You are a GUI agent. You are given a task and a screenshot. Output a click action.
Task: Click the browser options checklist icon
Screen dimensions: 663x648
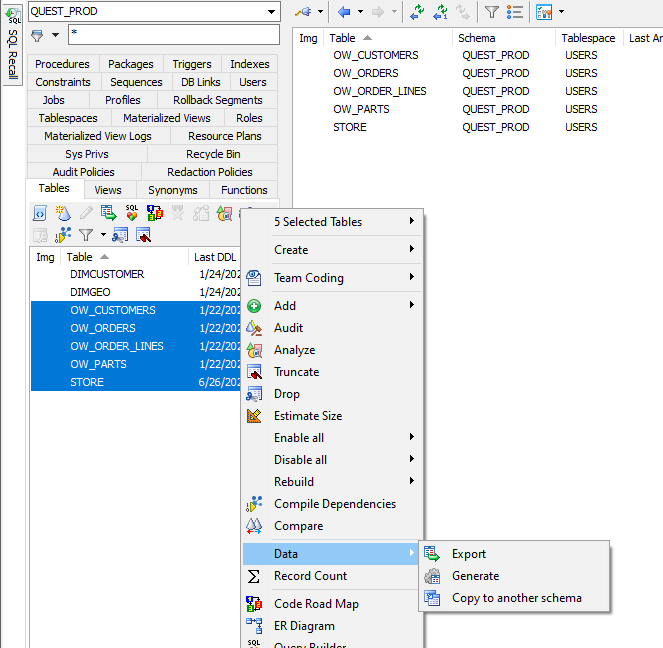544,12
